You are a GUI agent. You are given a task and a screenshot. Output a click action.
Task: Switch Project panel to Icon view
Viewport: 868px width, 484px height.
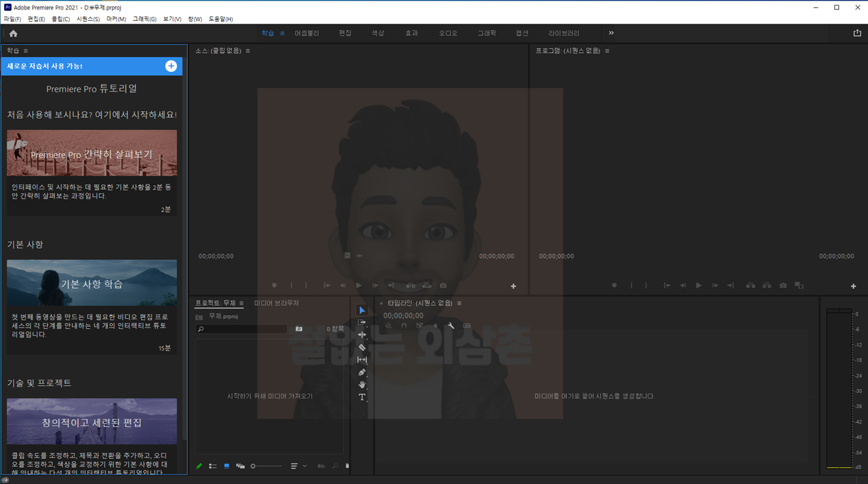pyautogui.click(x=226, y=466)
